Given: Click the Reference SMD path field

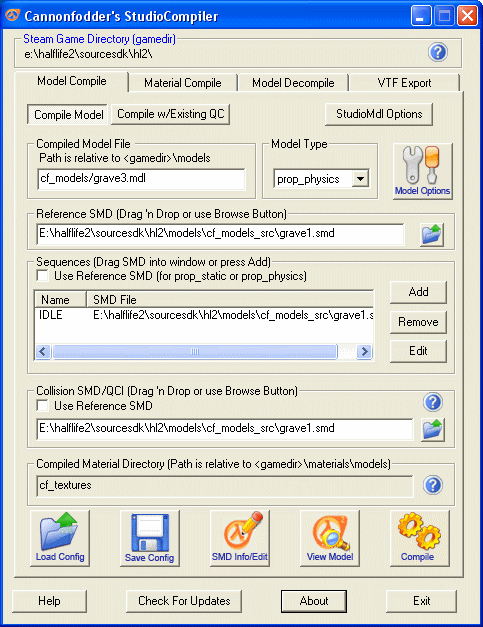Looking at the screenshot, I should [220, 234].
